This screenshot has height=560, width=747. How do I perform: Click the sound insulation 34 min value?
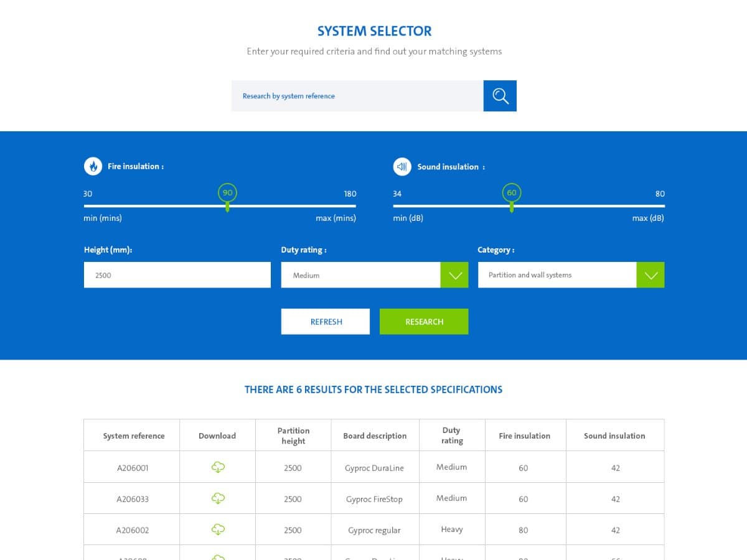click(x=397, y=194)
